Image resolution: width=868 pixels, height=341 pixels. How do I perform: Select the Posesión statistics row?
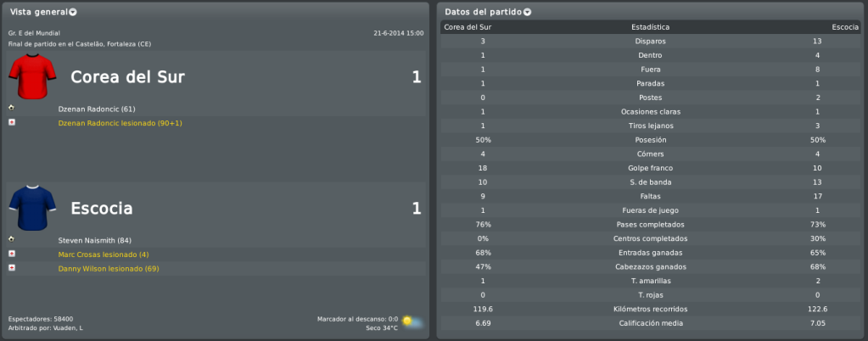[x=651, y=140]
